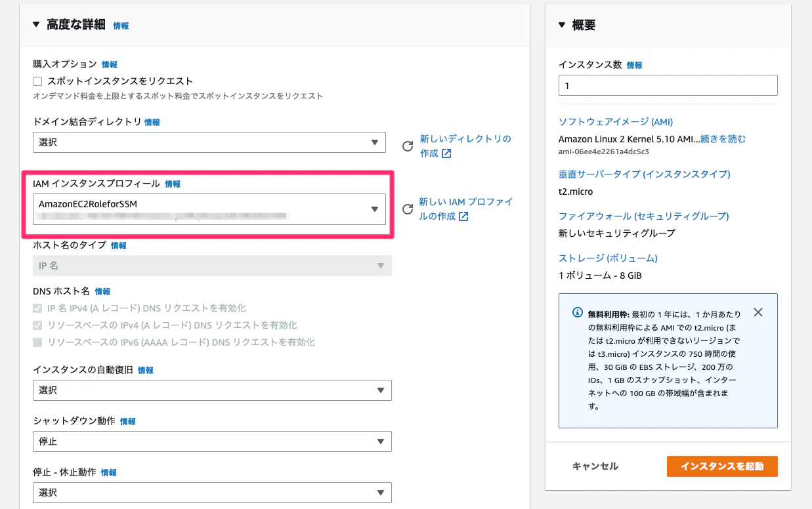Screen dimensions: 812x509
Task: Open 垂直サーバータイプ (インスタンスタイプ) link
Action: point(645,174)
